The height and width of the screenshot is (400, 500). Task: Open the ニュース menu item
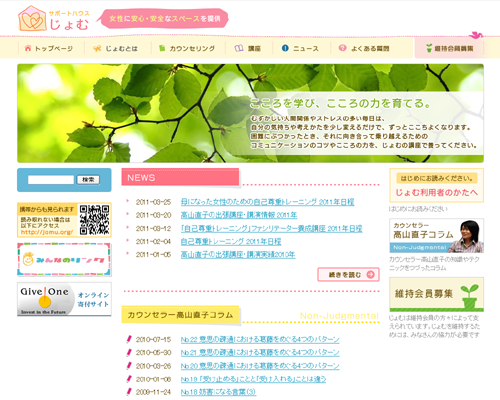(300, 48)
